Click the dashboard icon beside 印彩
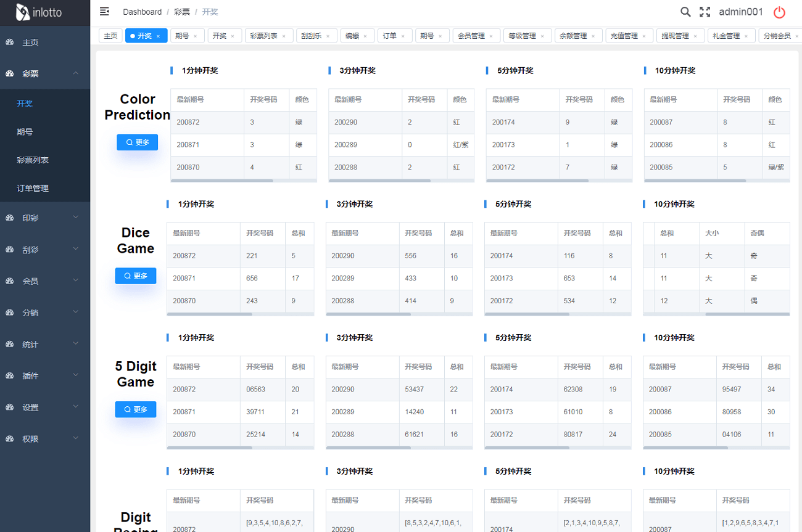The width and height of the screenshot is (802, 532). coord(10,218)
